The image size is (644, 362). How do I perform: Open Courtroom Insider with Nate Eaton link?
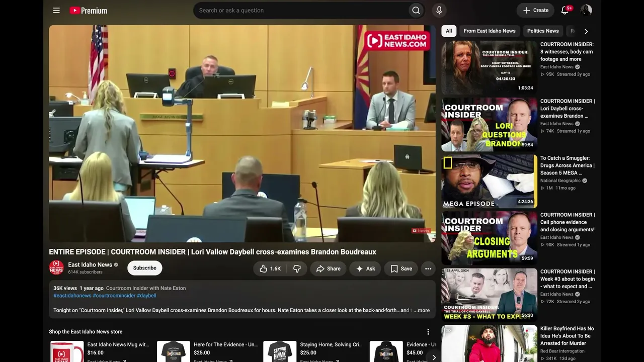pyautogui.click(x=146, y=288)
